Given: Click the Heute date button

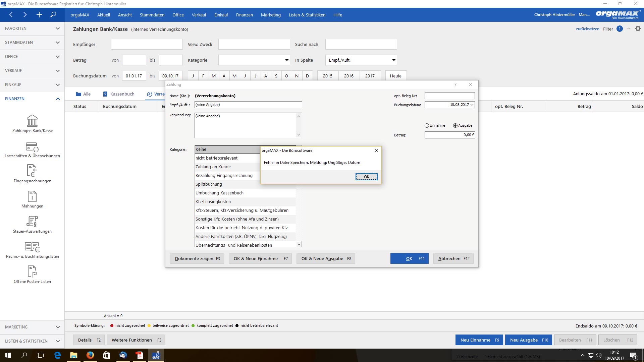Looking at the screenshot, I should (396, 76).
